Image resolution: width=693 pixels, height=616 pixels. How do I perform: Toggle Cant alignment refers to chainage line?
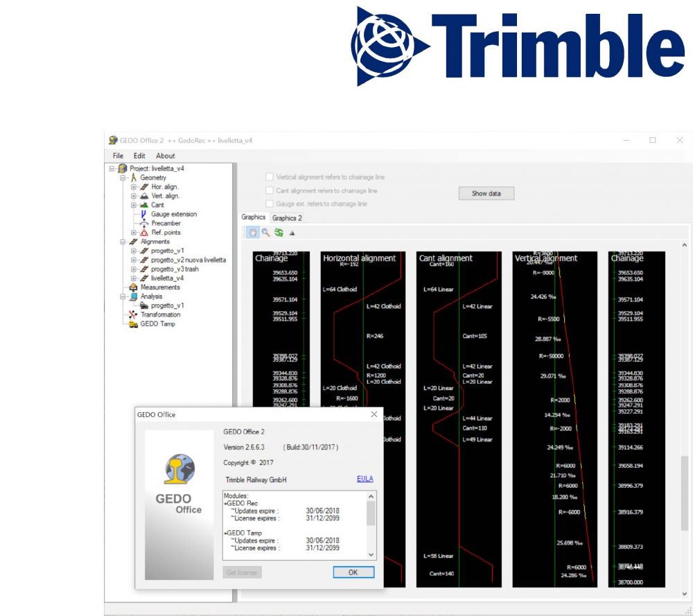click(270, 191)
